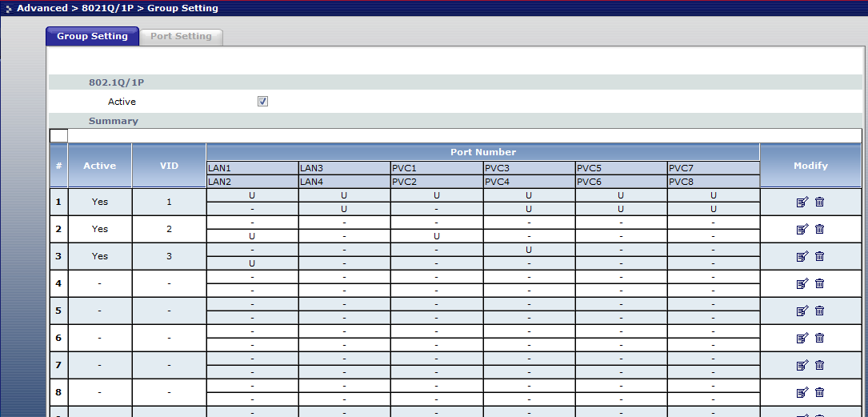Click the PVC2 port header
Image resolution: width=868 pixels, height=417 pixels.
point(437,182)
